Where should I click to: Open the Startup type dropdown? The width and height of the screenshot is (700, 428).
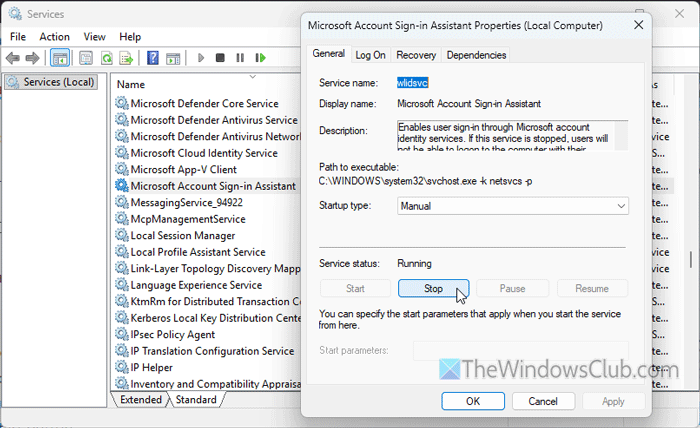click(512, 206)
